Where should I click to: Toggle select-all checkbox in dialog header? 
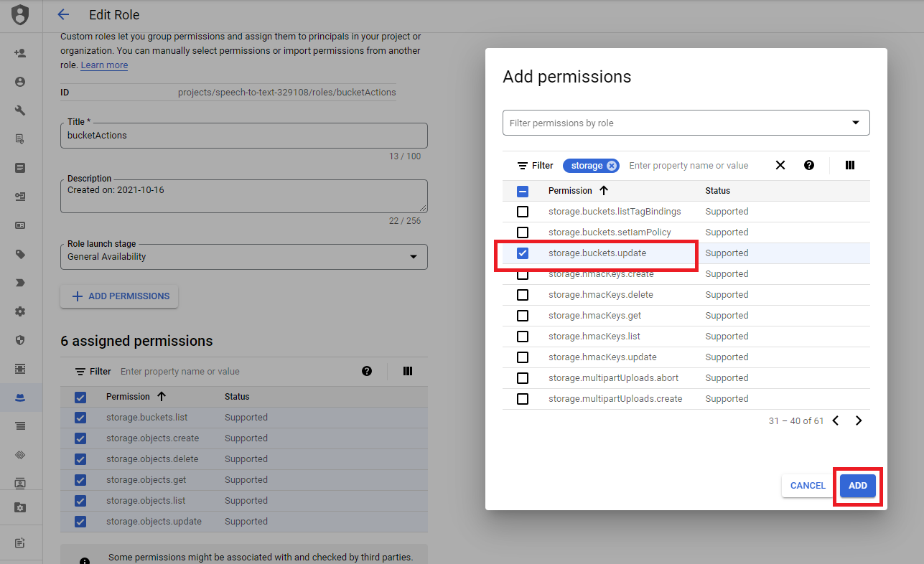tap(523, 192)
